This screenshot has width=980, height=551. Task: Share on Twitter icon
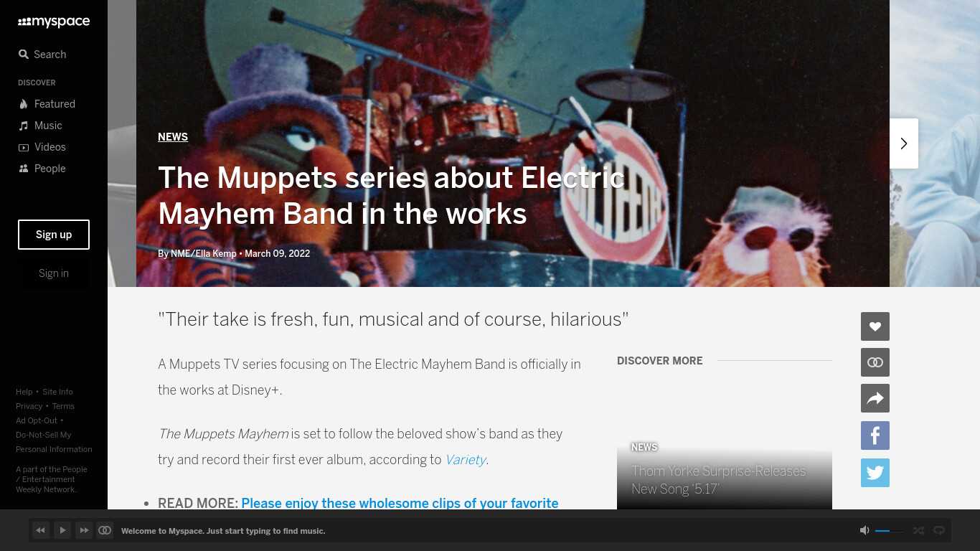875,473
